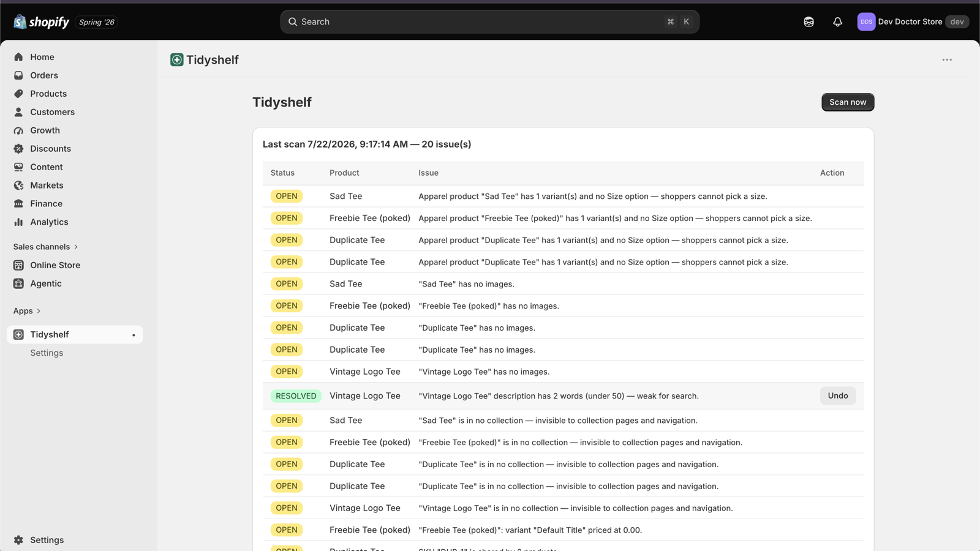Open the notifications bell

click(x=837, y=22)
